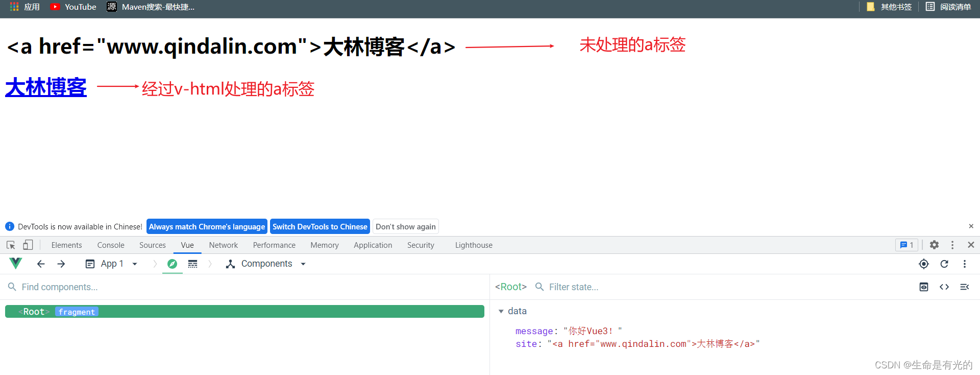980x375 pixels.
Task: Switch to the Security tab
Action: coord(421,245)
